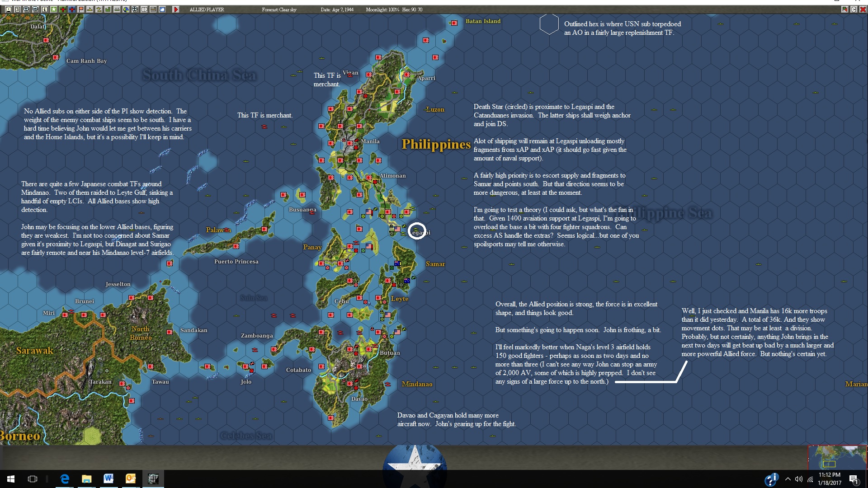Click the weather cloud toolbar icon
The image size is (868, 488).
coord(162,9)
